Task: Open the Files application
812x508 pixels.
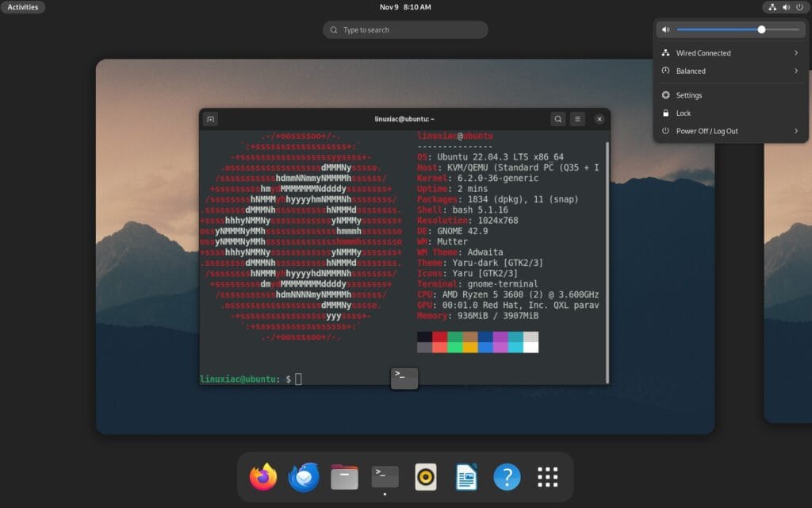Action: [343, 477]
